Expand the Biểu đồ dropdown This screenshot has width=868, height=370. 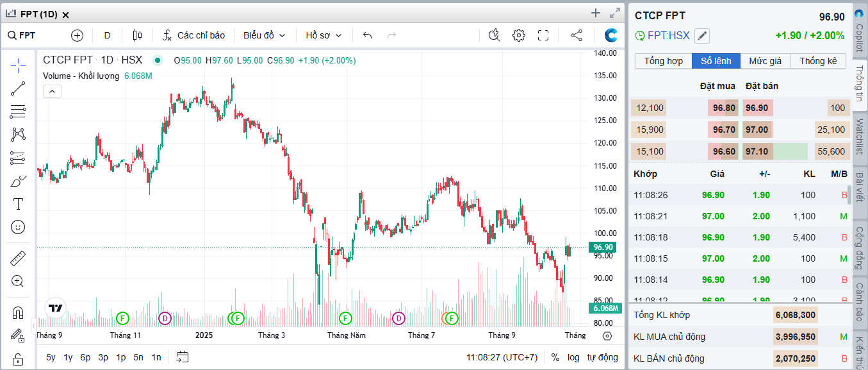pyautogui.click(x=265, y=35)
